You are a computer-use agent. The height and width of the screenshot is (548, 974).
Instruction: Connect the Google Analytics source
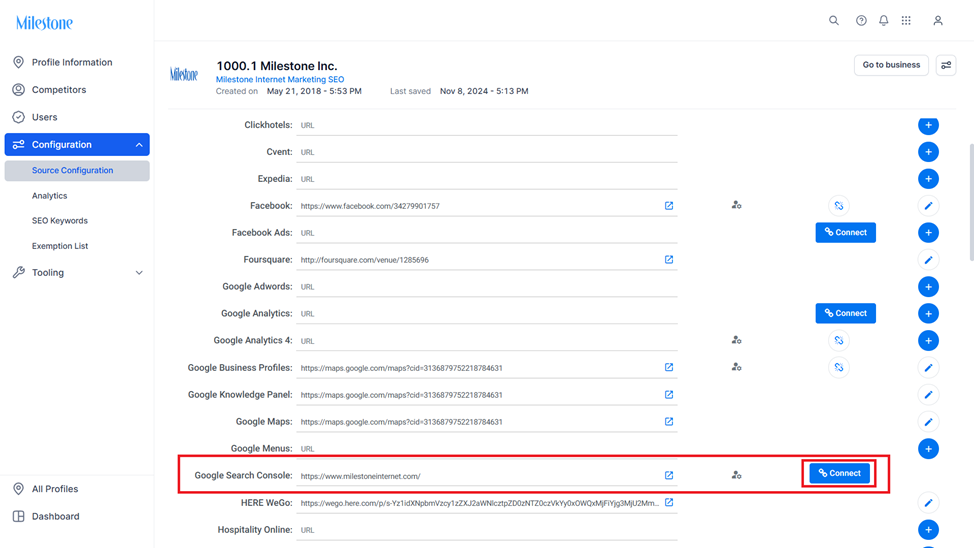tap(845, 313)
